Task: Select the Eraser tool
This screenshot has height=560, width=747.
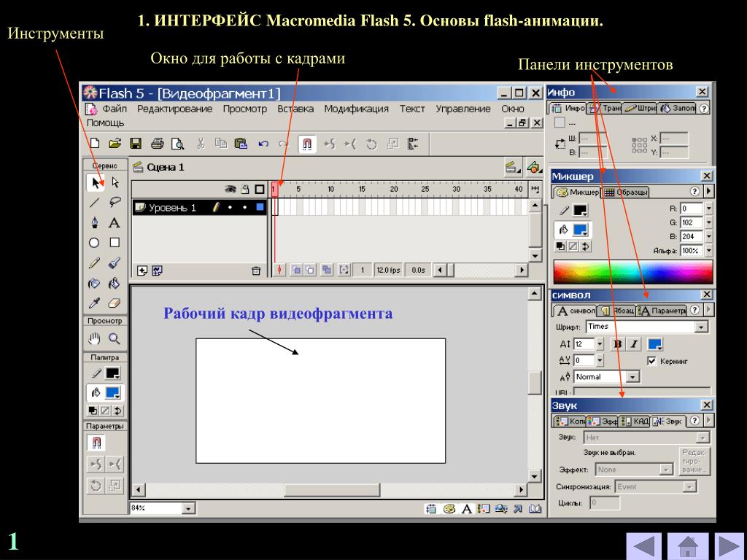Action: click(115, 303)
